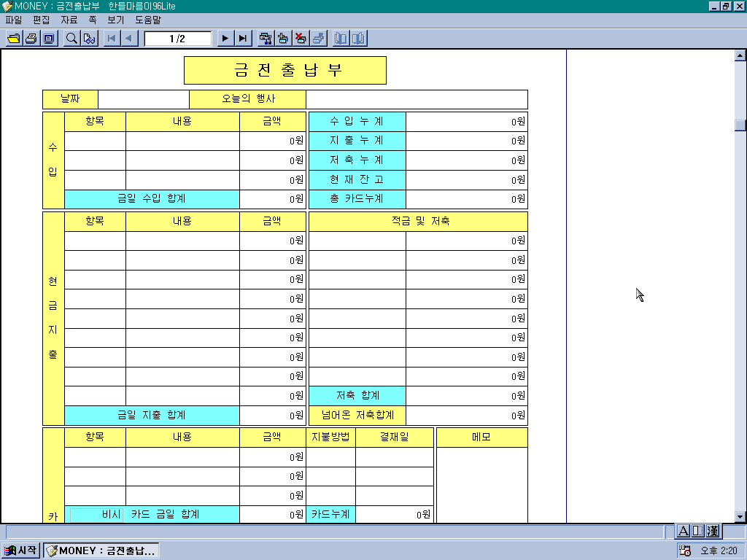Start a search with the magnifier icon
The width and height of the screenshot is (747, 560).
coord(71,39)
